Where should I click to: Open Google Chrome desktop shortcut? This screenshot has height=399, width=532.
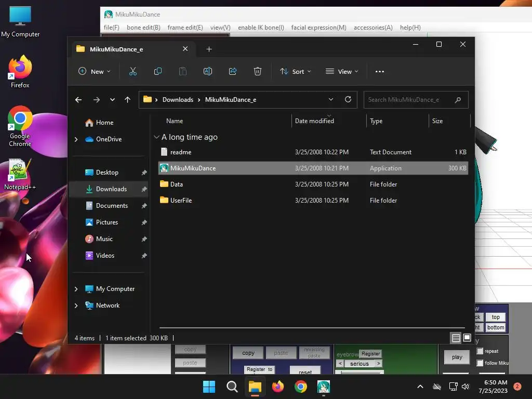[x=20, y=126]
